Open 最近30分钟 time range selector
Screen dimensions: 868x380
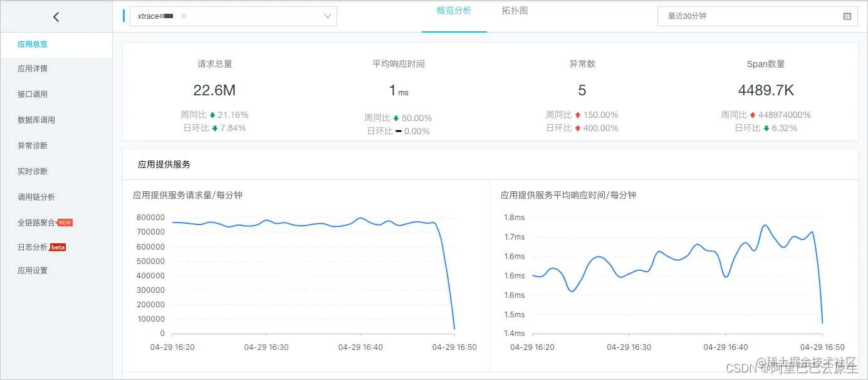click(757, 16)
